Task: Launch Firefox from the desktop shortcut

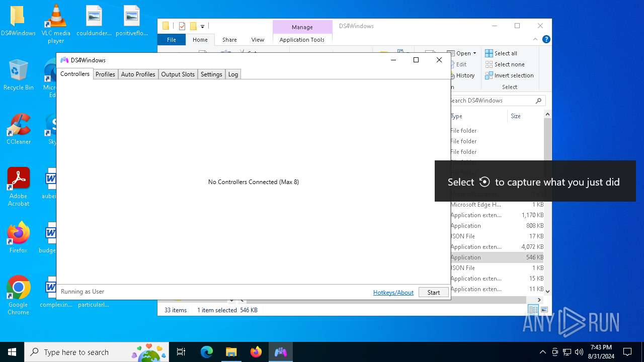Action: click(18, 237)
